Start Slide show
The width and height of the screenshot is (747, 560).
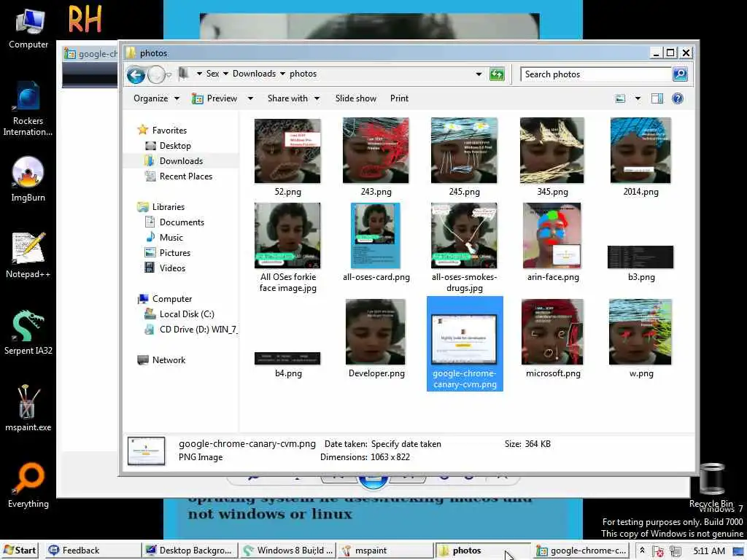355,98
